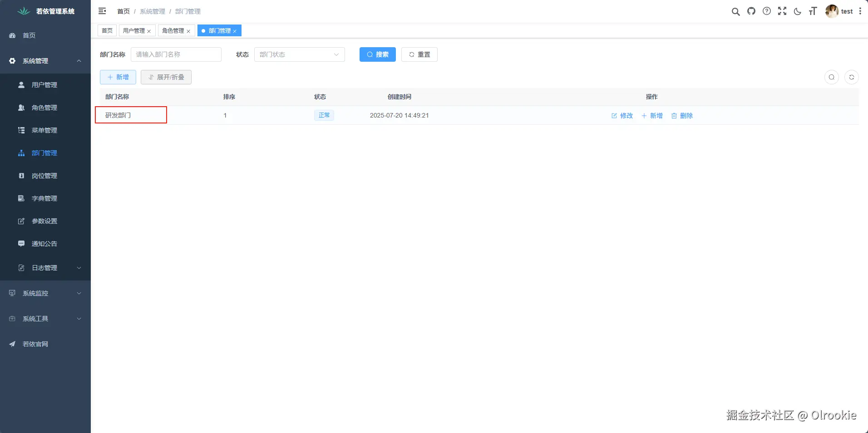The width and height of the screenshot is (868, 433).
Task: Click the 若依管理系统 title text
Action: pos(55,11)
